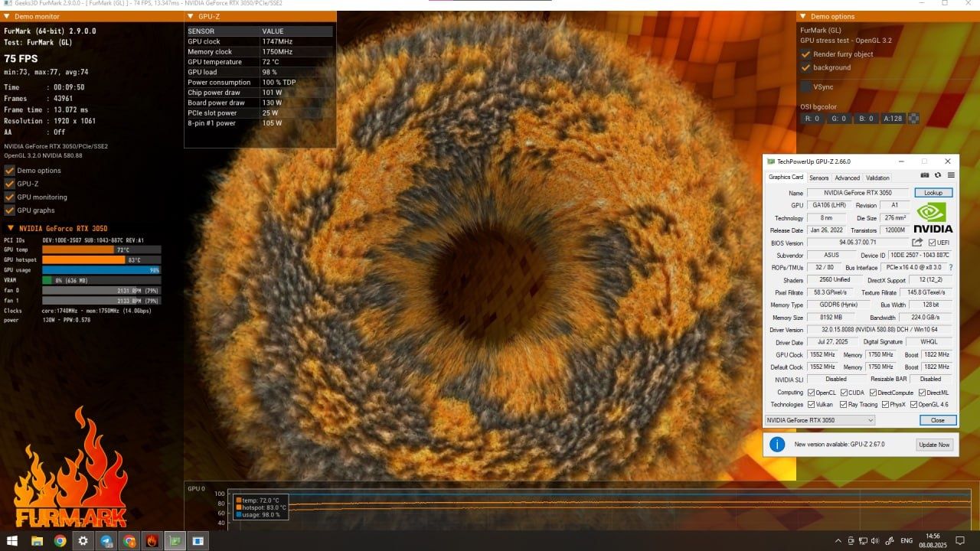980x551 pixels.
Task: Click the Lookup button
Action: pos(933,193)
